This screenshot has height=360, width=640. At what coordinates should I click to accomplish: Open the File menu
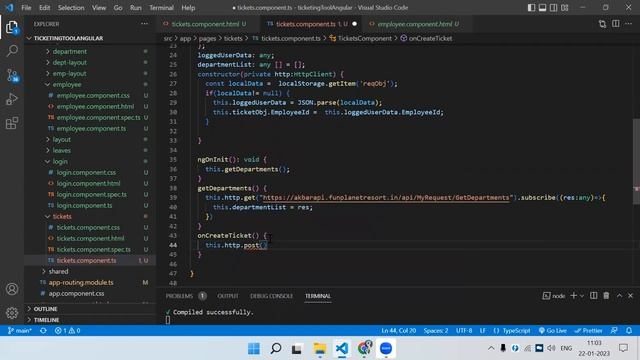point(26,8)
